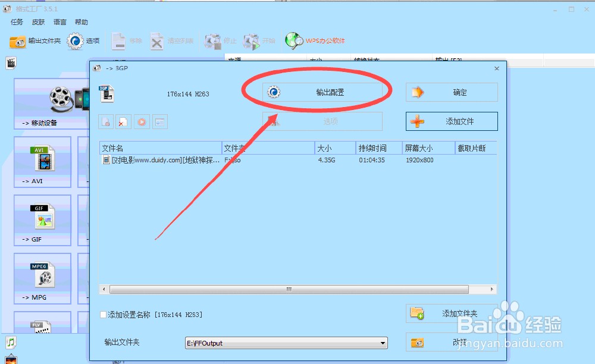595x364 pixels.
Task: Choose the -> AVI conversion tile
Action: (x=42, y=162)
